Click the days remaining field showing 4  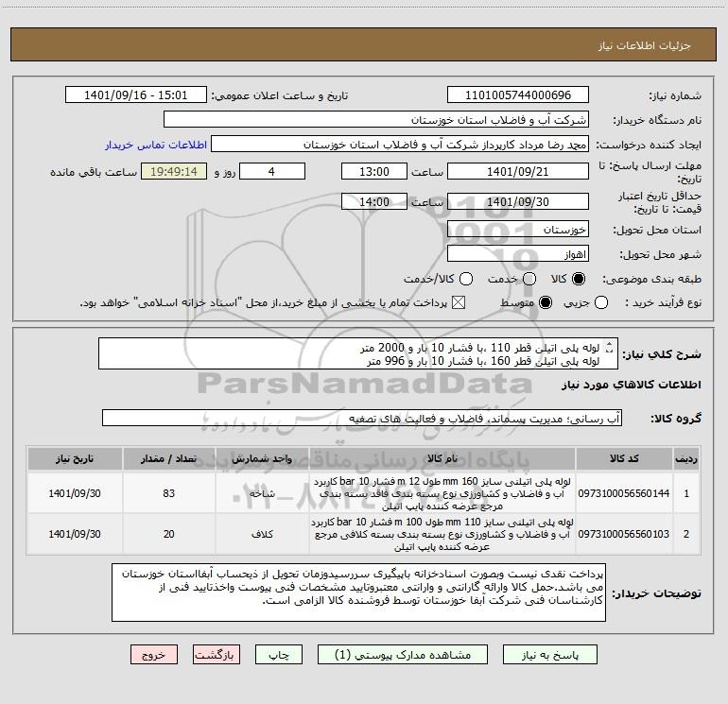pos(272,171)
